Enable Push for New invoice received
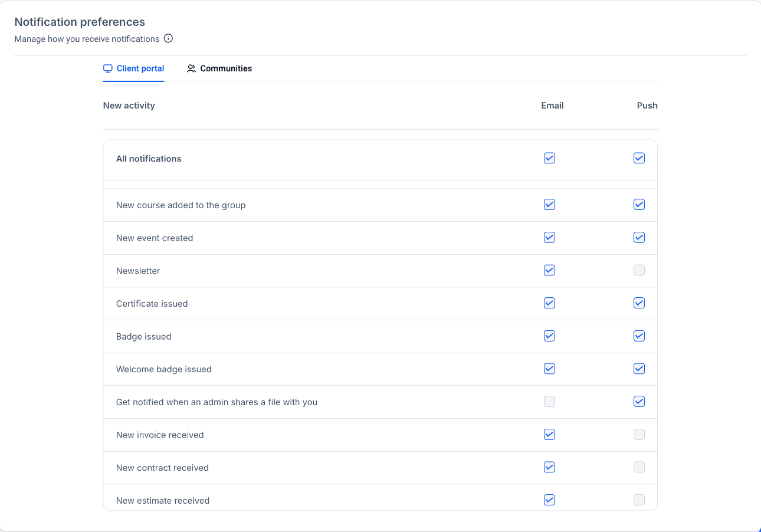The width and height of the screenshot is (761, 532). (639, 435)
